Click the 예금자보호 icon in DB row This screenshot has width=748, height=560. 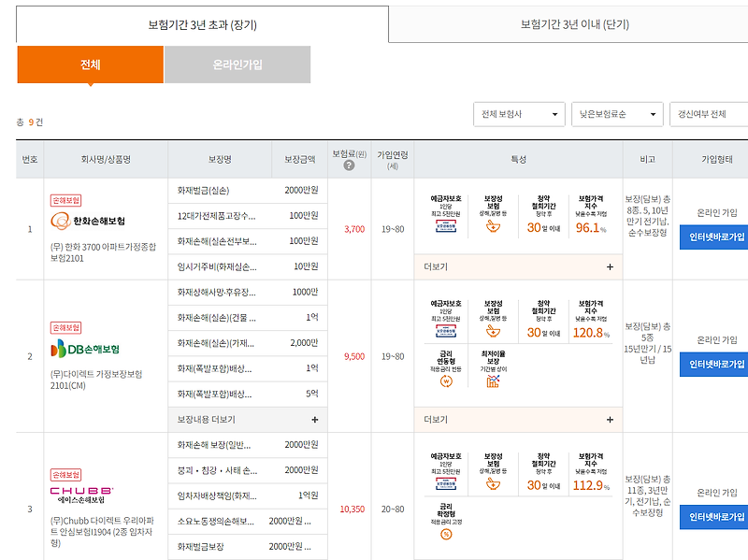(x=446, y=320)
